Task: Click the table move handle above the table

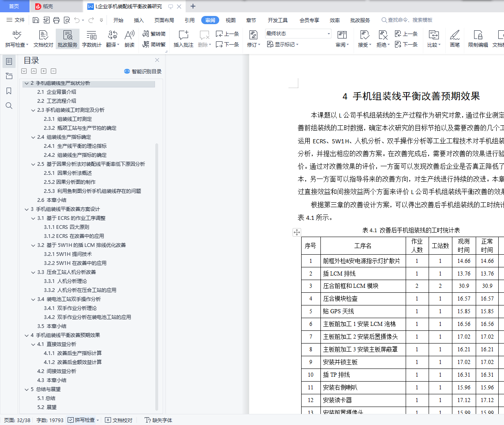Action: 297,232
